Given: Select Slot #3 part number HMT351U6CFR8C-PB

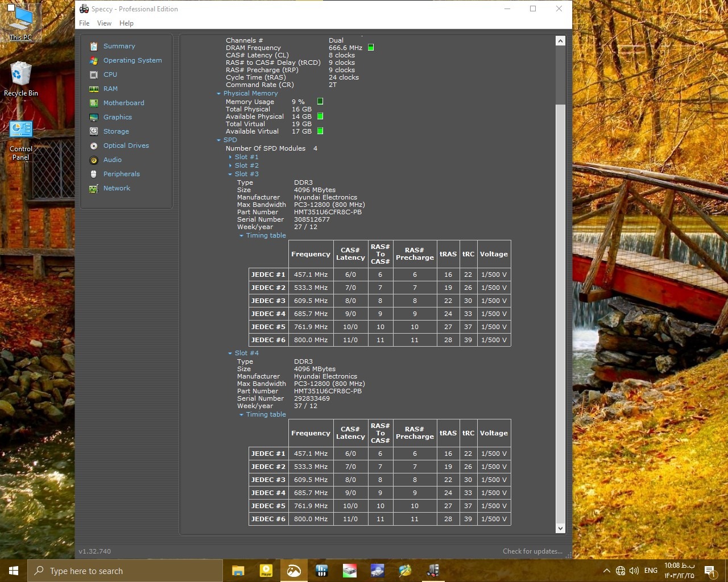Looking at the screenshot, I should pyautogui.click(x=328, y=212).
